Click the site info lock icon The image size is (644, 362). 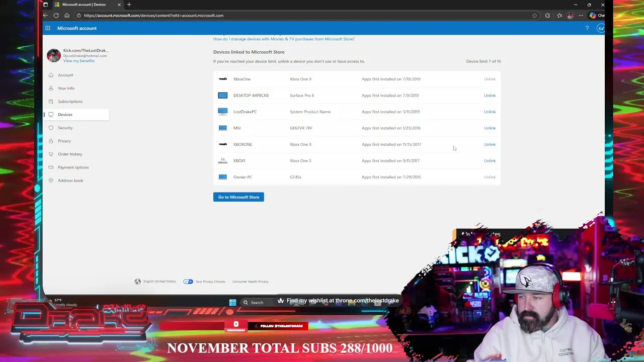78,16
